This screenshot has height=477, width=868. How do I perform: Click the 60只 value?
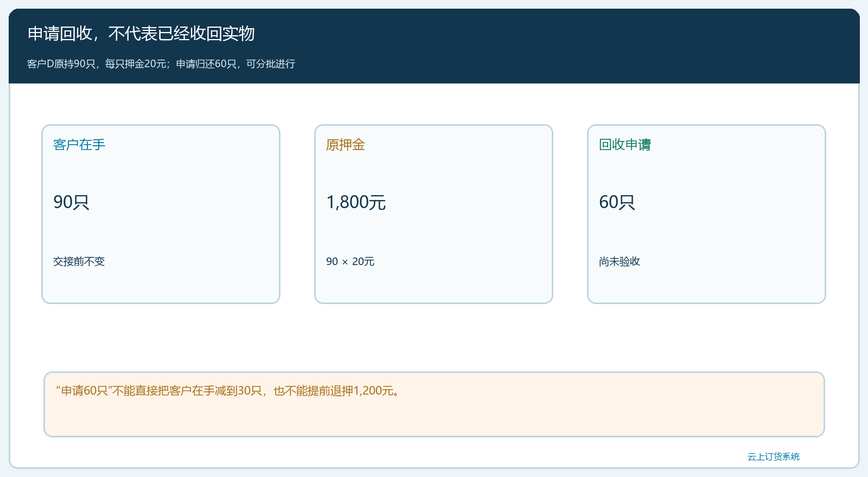617,202
